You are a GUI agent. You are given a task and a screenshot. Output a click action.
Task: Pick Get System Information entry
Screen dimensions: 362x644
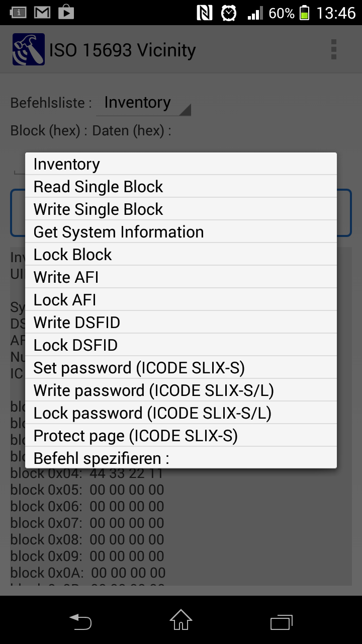pos(181,232)
